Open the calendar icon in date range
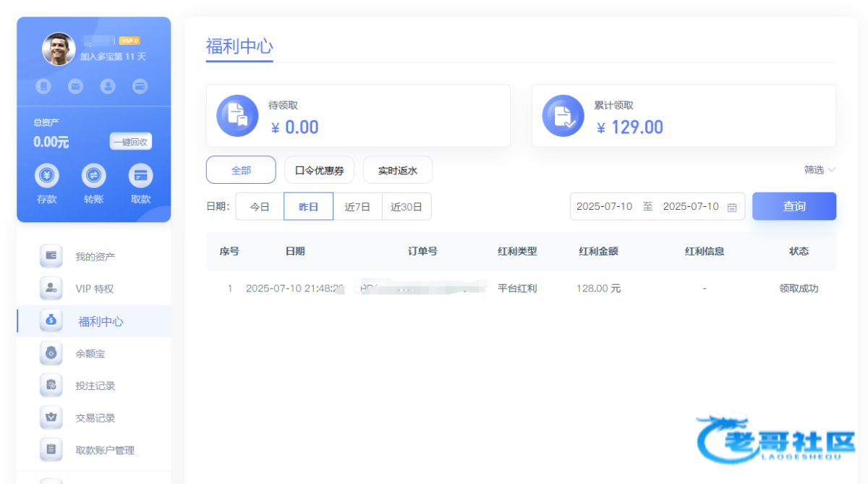 click(x=732, y=207)
